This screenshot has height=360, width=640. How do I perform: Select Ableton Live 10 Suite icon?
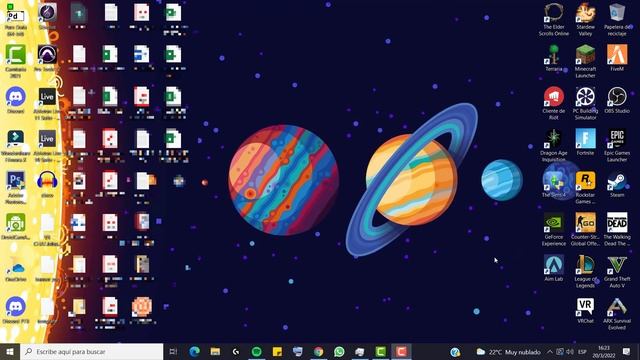[x=47, y=145]
